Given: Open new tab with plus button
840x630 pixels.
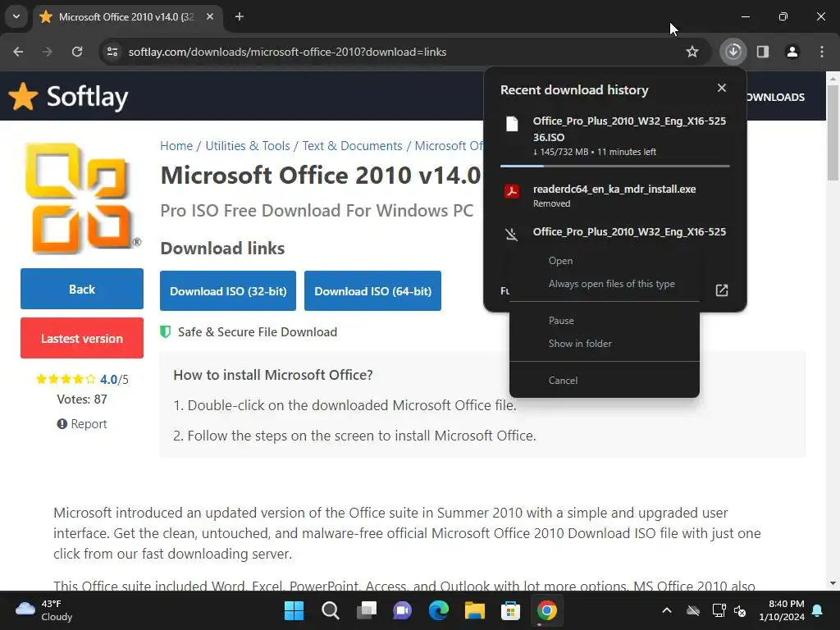Looking at the screenshot, I should (240, 16).
